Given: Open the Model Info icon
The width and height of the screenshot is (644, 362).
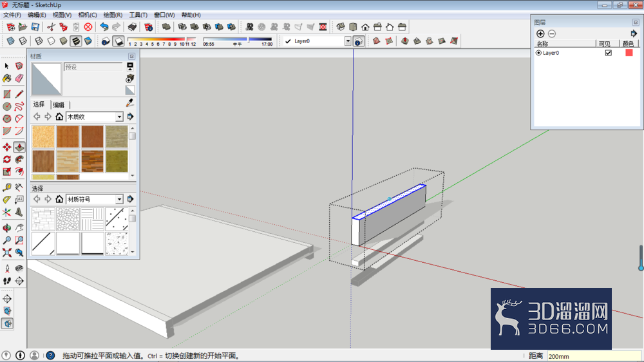Looking at the screenshot, I should point(148,27).
